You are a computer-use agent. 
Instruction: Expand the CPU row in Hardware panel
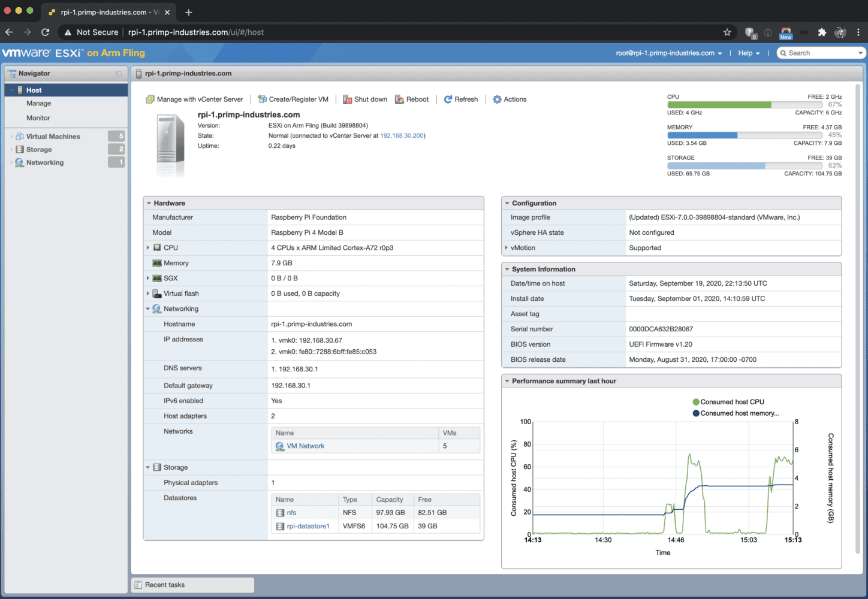[x=147, y=247]
